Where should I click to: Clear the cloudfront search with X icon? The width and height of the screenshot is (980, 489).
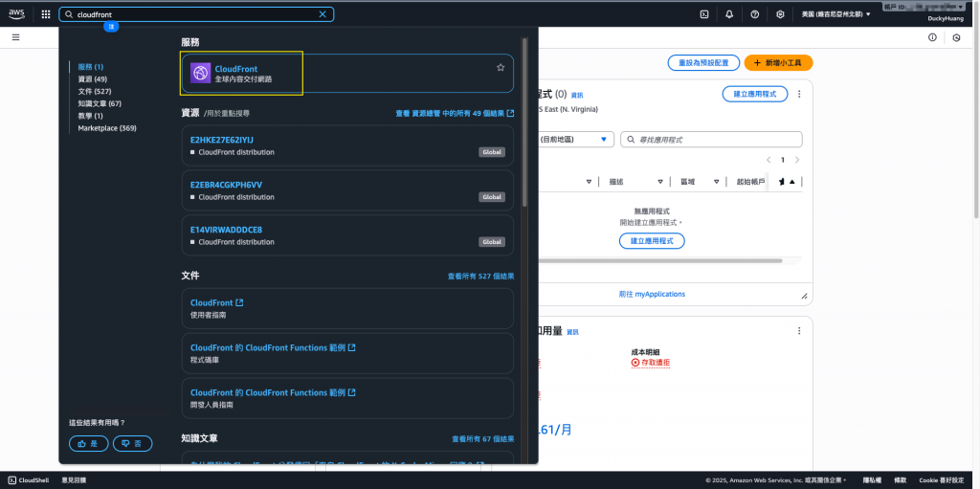point(323,14)
